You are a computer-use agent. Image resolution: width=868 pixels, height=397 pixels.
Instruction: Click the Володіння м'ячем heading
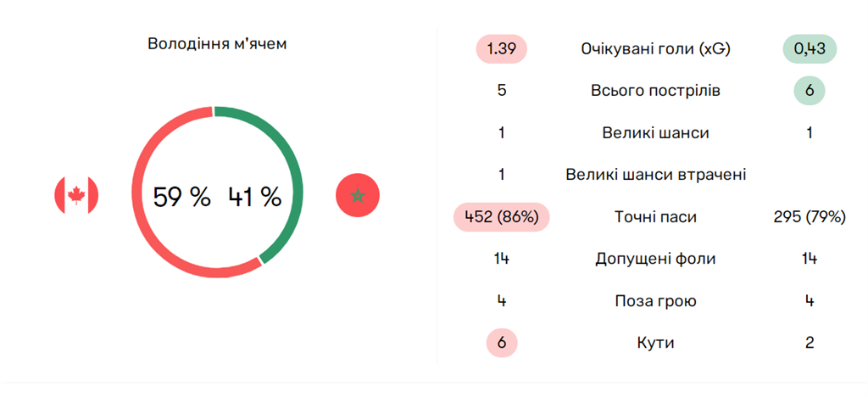pyautogui.click(x=217, y=43)
